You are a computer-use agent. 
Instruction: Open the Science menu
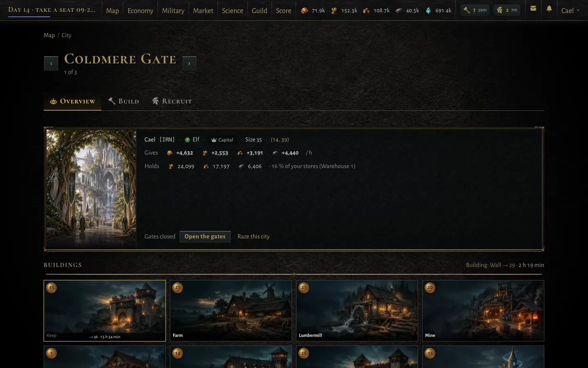(x=233, y=11)
